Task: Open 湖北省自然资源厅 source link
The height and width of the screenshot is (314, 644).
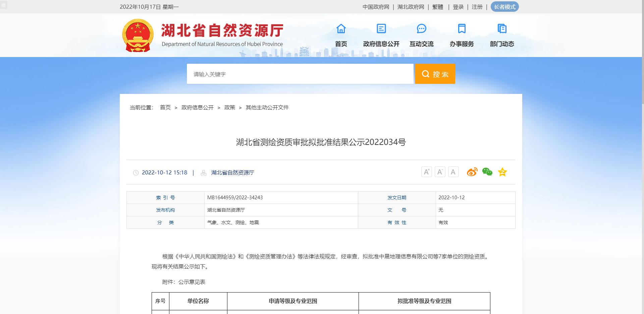Action: pos(232,172)
